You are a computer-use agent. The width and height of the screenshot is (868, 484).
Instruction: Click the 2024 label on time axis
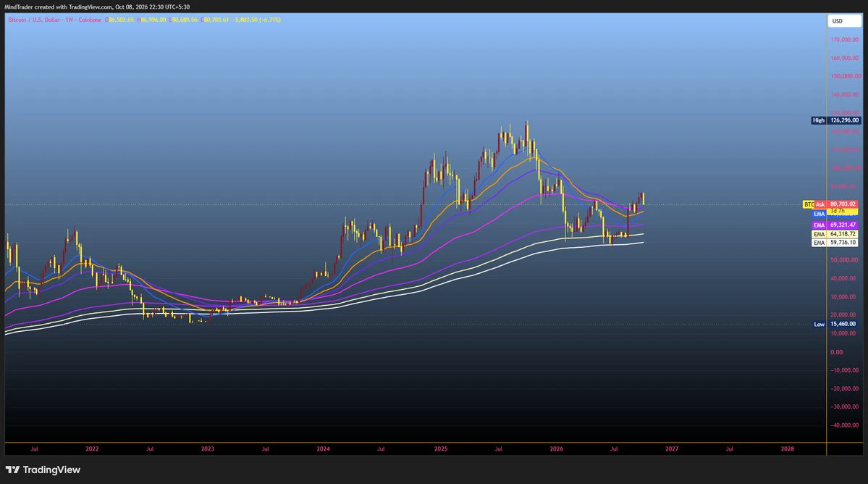click(x=324, y=449)
